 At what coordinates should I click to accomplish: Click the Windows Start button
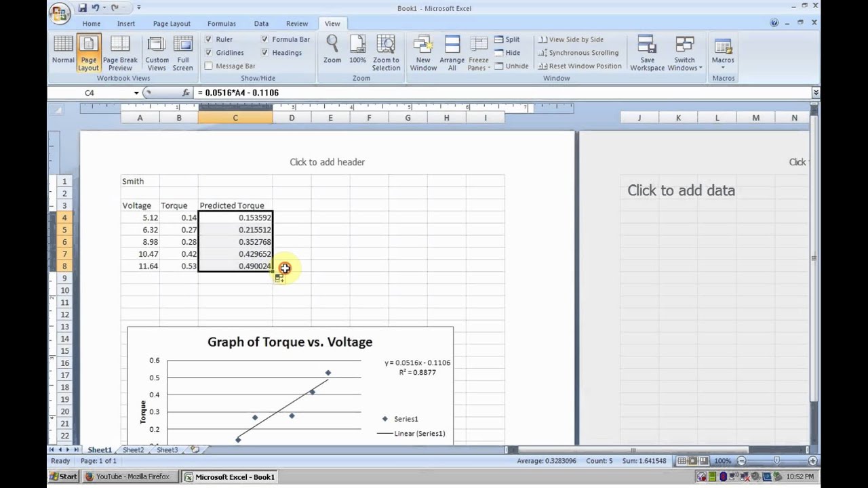click(63, 476)
